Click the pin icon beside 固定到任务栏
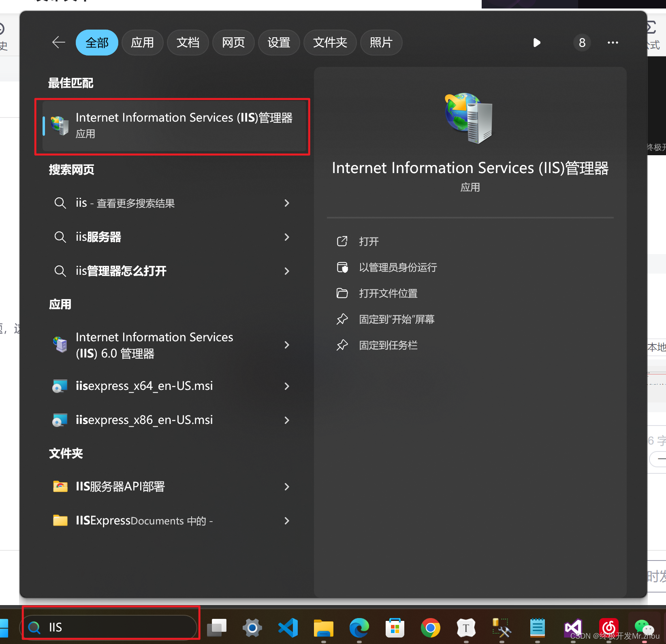 coord(342,345)
